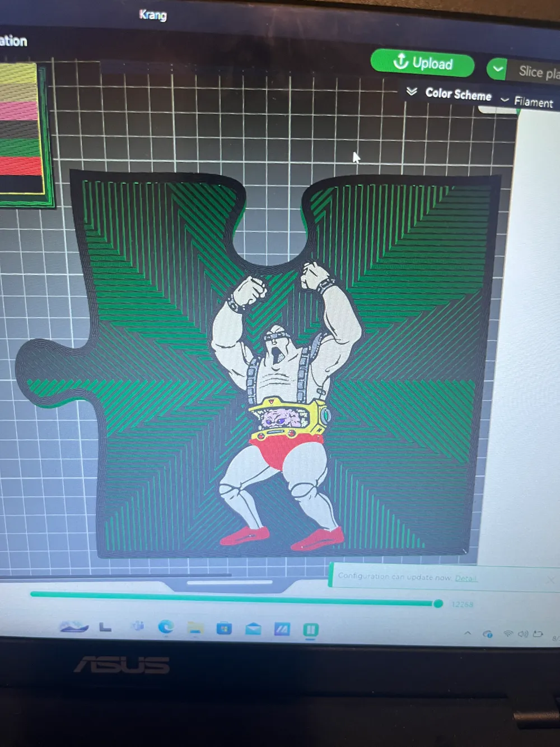The width and height of the screenshot is (560, 747).
Task: Click the Krang model title
Action: [x=152, y=16]
